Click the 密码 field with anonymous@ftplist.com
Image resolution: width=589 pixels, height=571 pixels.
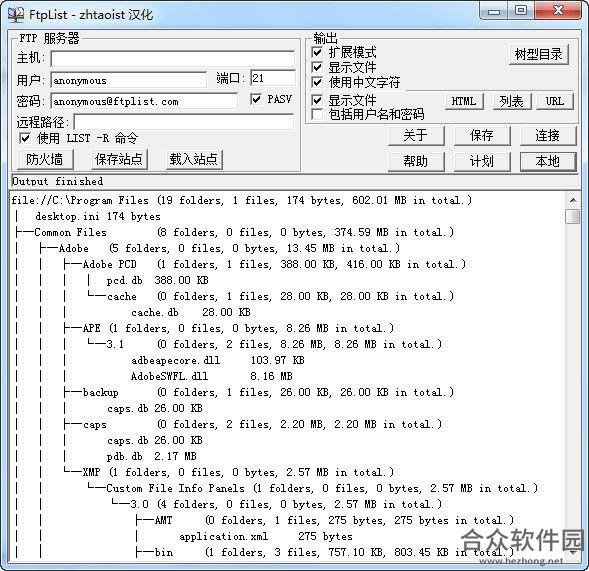(x=144, y=101)
